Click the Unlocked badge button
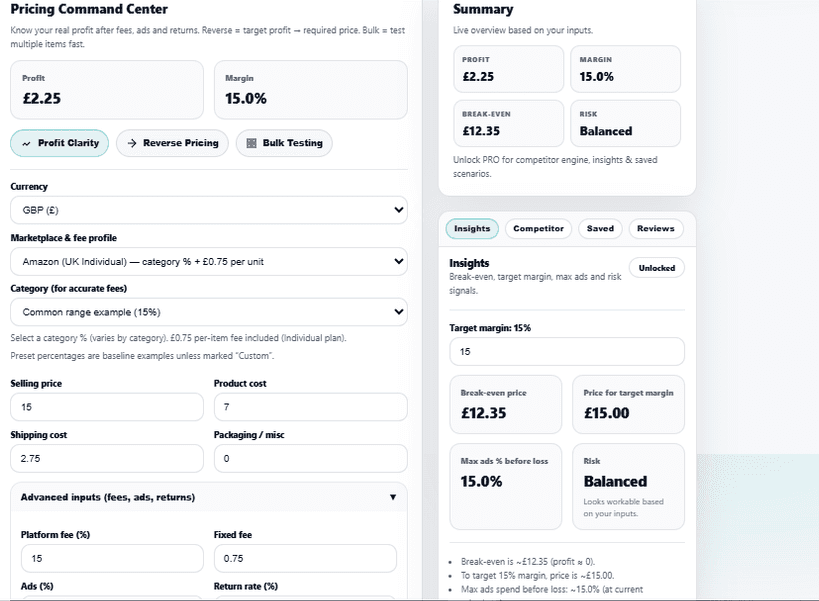Image resolution: width=819 pixels, height=601 pixels. tap(657, 267)
